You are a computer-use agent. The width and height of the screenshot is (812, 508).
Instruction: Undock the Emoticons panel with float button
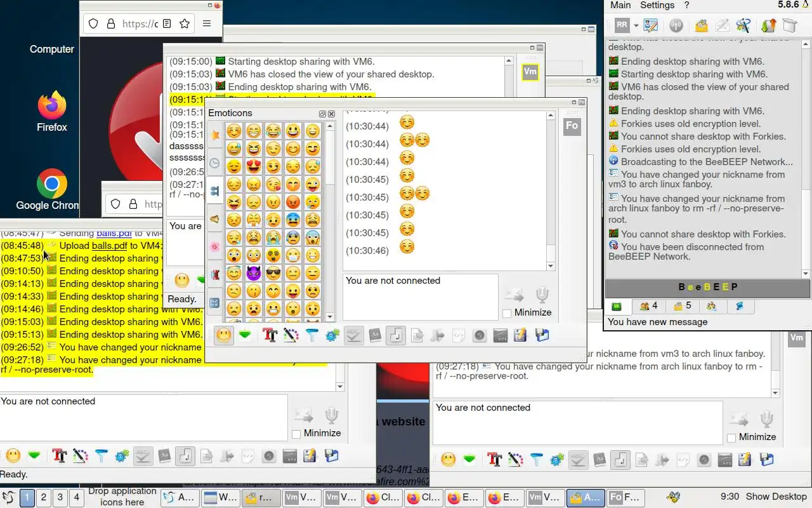click(x=322, y=114)
